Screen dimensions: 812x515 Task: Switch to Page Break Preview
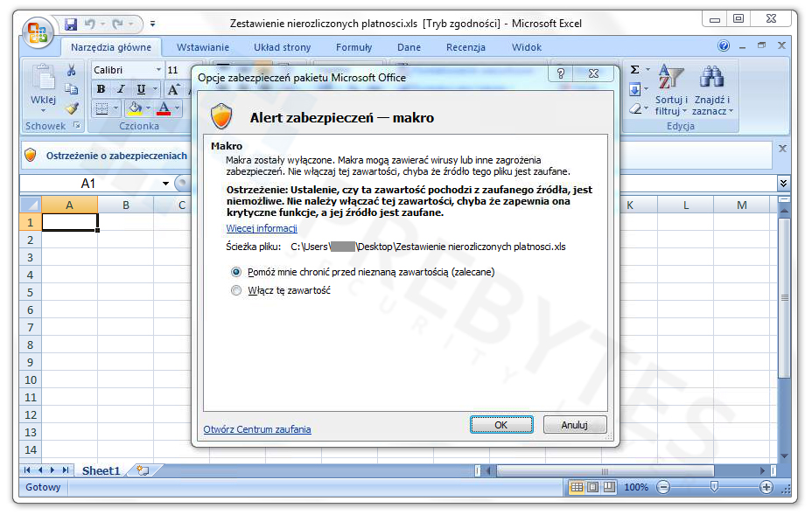(610, 487)
